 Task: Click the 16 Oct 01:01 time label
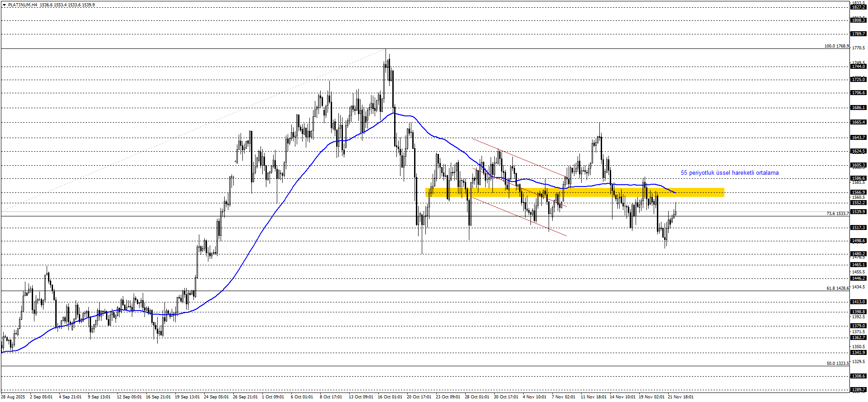click(x=390, y=397)
